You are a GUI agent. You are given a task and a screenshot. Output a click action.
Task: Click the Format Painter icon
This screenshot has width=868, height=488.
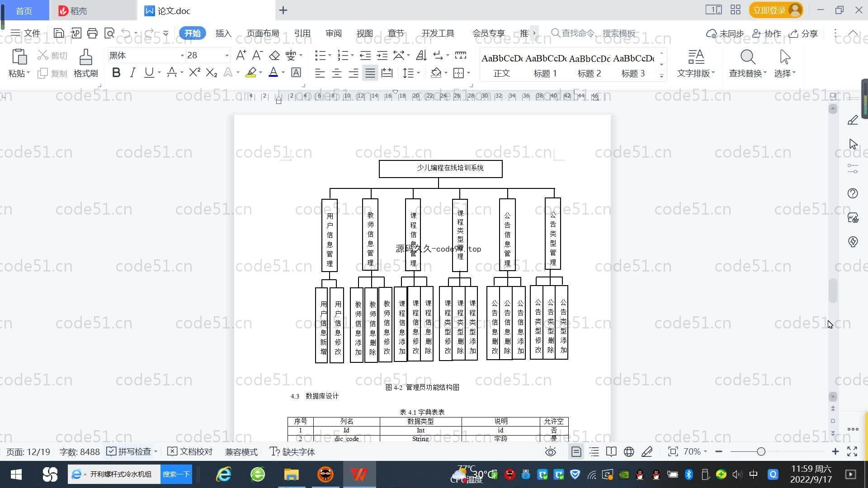click(85, 63)
